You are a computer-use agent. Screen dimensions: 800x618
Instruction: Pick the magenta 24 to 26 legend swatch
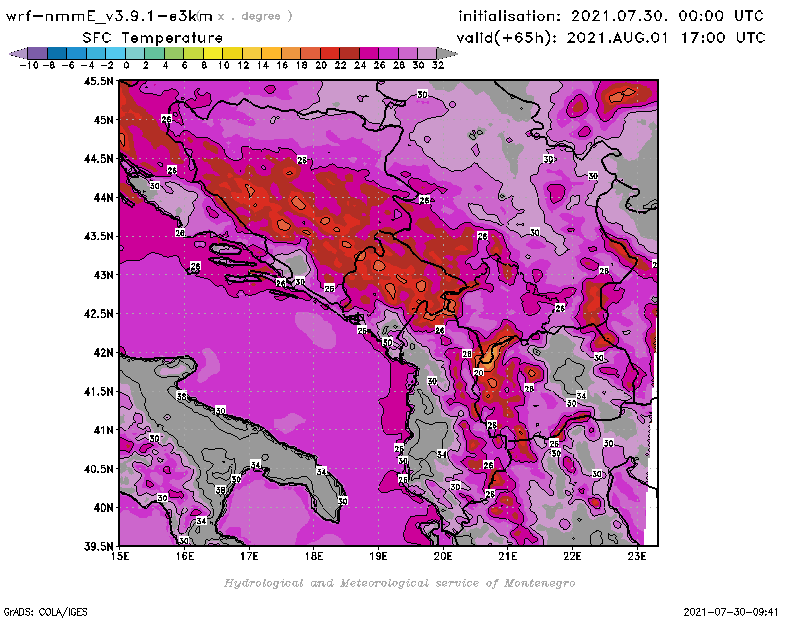point(368,53)
